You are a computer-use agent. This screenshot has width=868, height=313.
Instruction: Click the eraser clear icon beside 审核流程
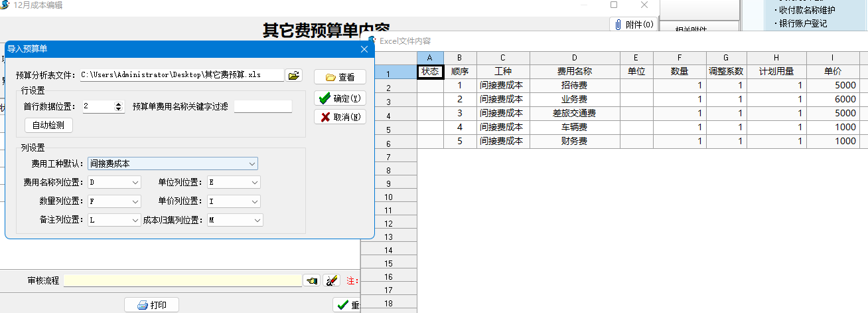331,281
